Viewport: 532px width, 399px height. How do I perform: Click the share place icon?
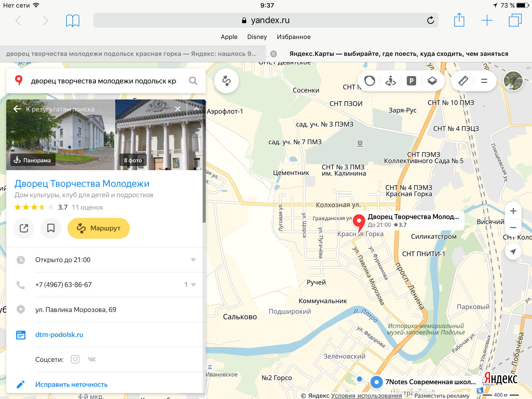tap(24, 228)
